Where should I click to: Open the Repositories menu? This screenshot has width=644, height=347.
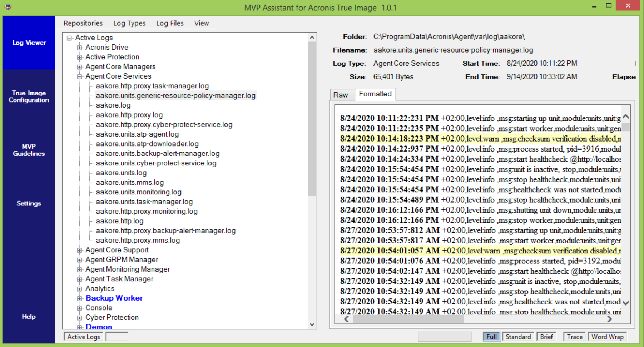(83, 23)
